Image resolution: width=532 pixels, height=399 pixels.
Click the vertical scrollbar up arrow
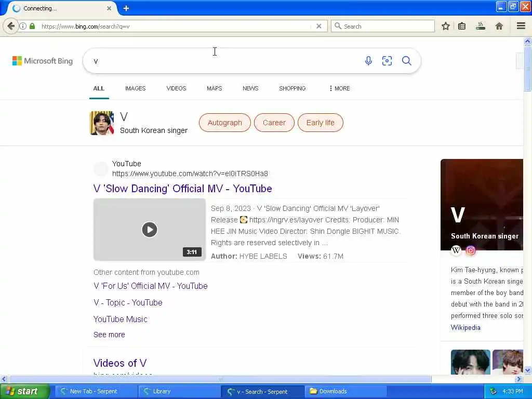tap(527, 42)
